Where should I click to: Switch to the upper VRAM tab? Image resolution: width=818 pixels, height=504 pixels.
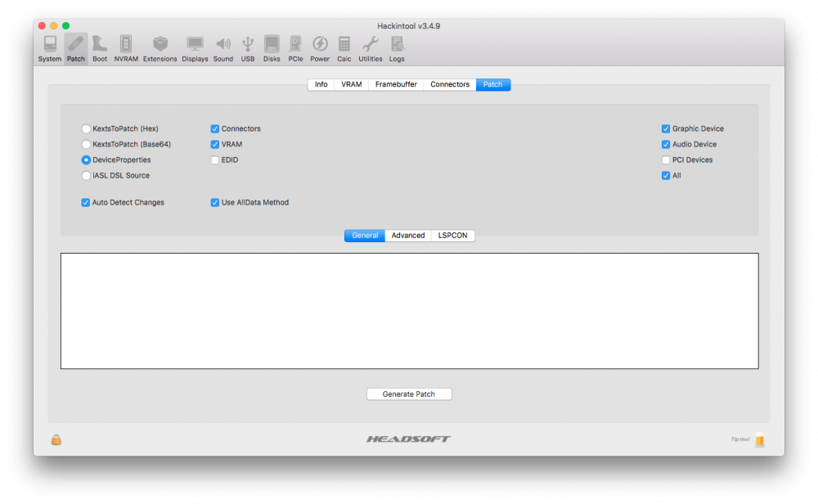(351, 84)
